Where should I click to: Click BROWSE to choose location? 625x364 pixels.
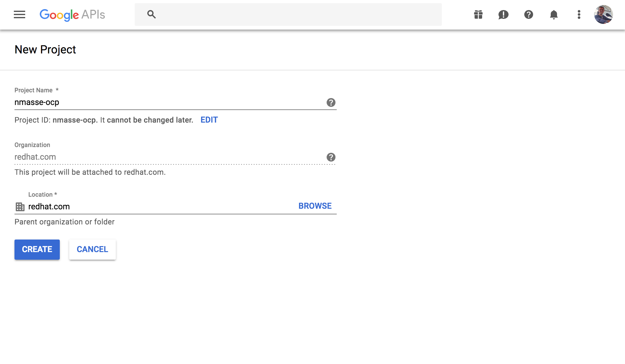[315, 206]
